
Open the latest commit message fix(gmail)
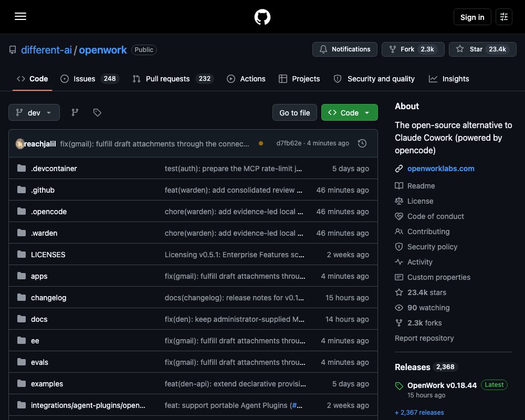(154, 144)
